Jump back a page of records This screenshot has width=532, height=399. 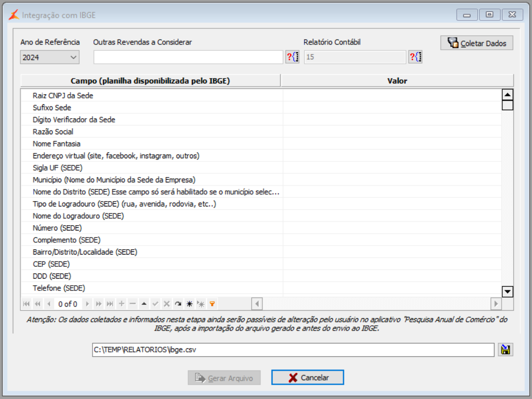tap(37, 304)
